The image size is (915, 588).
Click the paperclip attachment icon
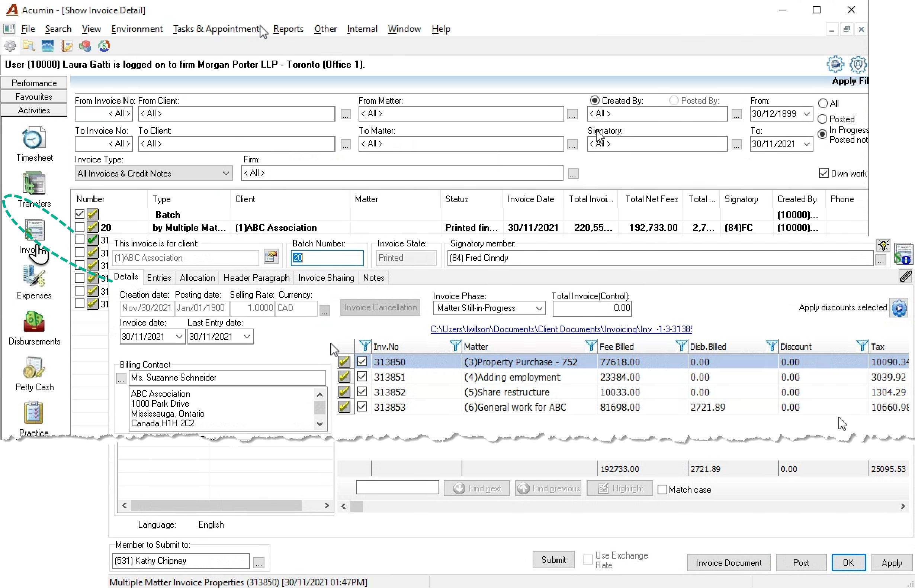point(905,277)
